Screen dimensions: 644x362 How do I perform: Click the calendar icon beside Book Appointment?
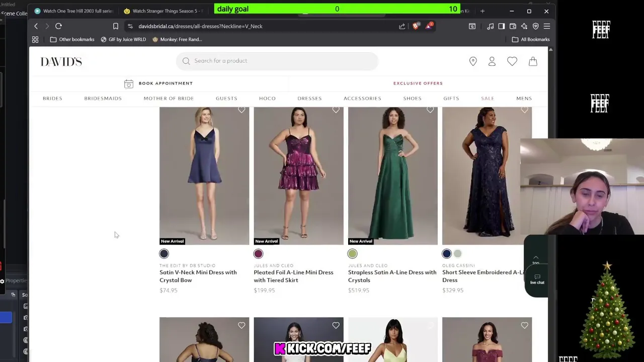click(129, 83)
